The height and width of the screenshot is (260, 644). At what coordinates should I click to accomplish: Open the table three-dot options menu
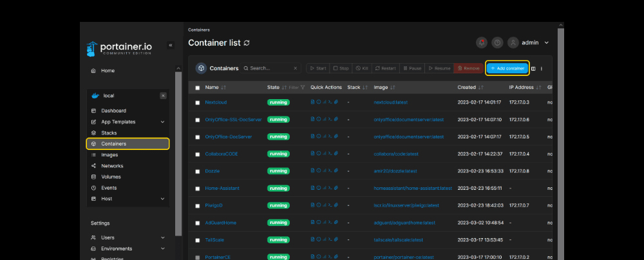[542, 68]
